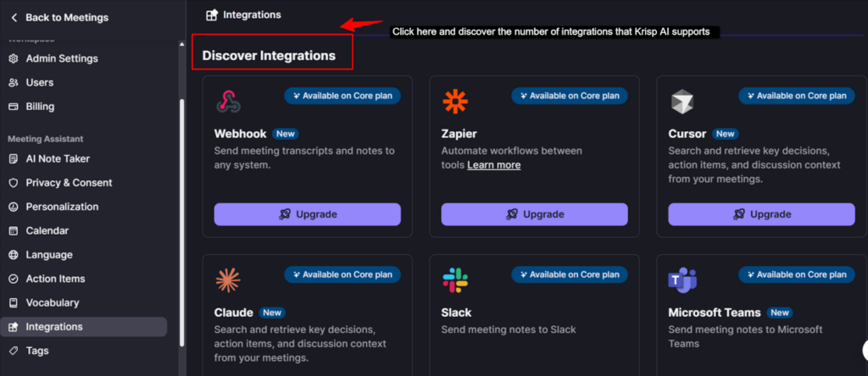Click the Slack logo icon
Image resolution: width=868 pixels, height=376 pixels.
tap(455, 280)
